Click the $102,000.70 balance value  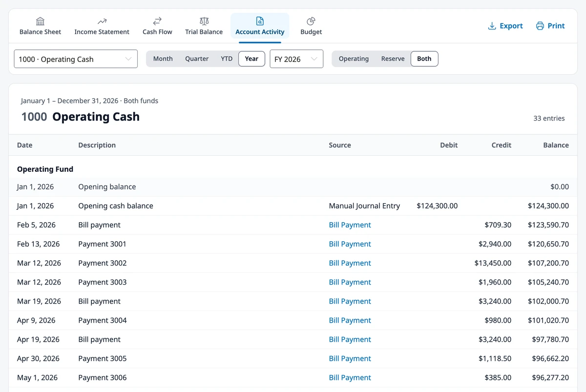(548, 301)
